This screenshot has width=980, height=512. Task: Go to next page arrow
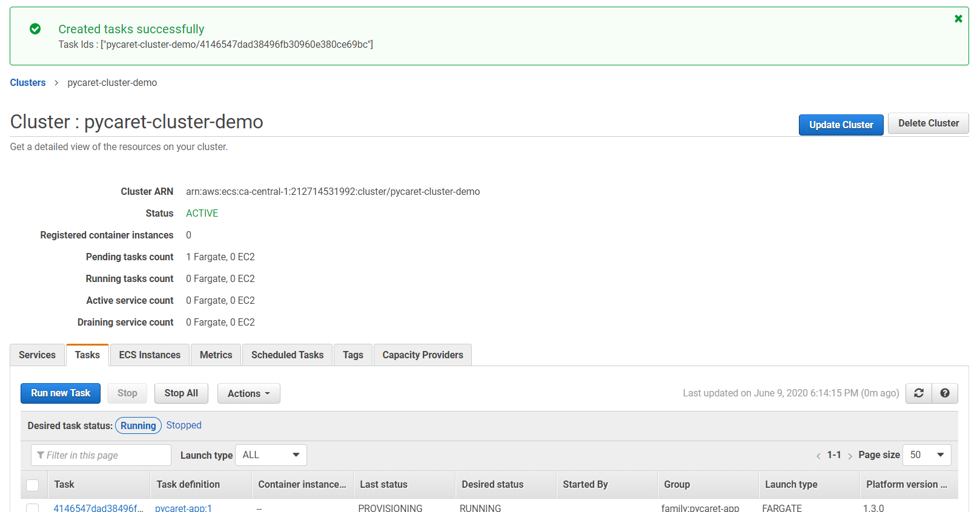(x=850, y=456)
